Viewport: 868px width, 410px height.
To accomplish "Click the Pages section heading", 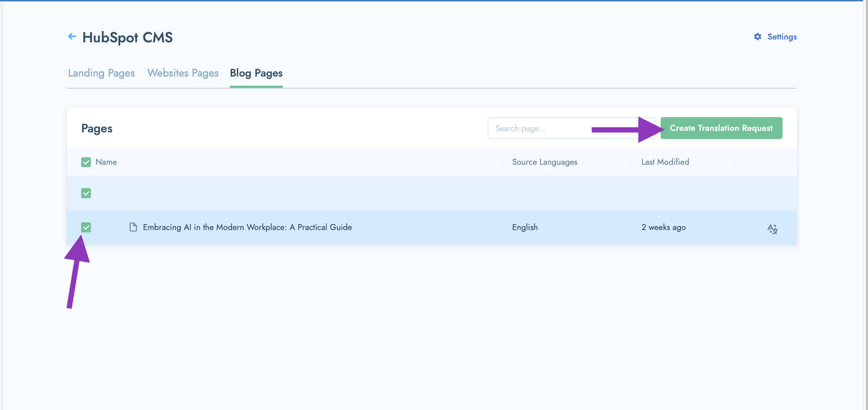I will (x=97, y=128).
